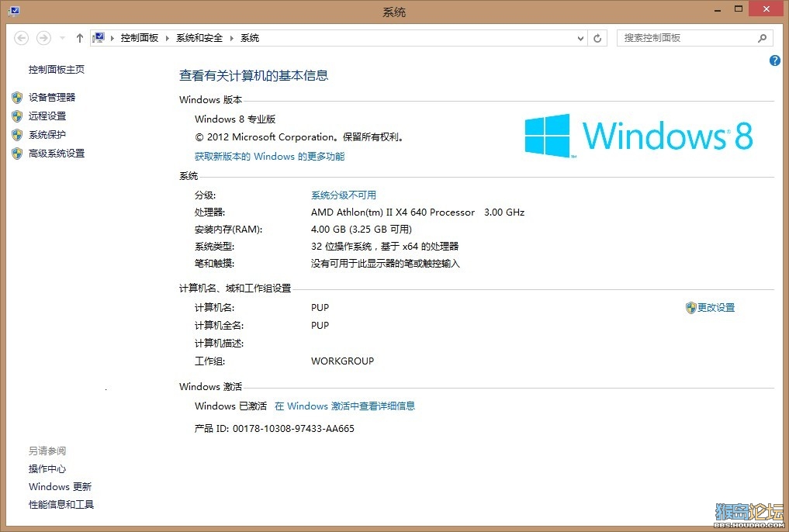
Task: Expand the chevron after 控制面板
Action: [x=168, y=38]
